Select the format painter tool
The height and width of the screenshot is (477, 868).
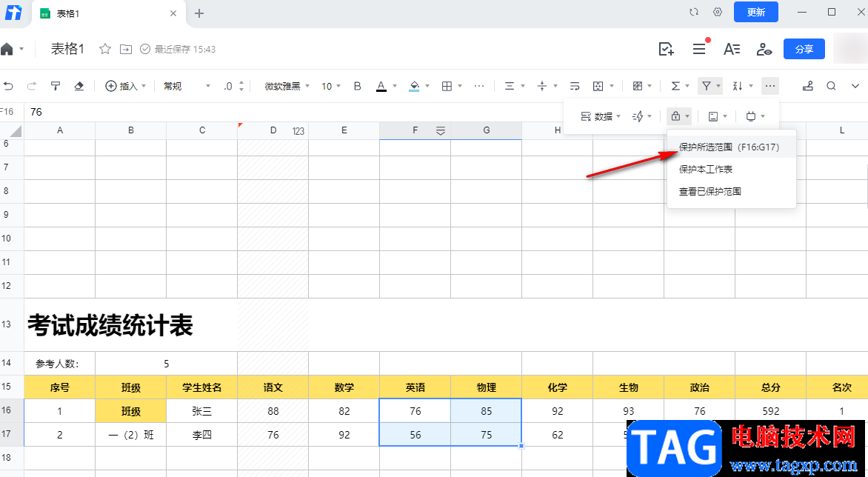pyautogui.click(x=56, y=86)
